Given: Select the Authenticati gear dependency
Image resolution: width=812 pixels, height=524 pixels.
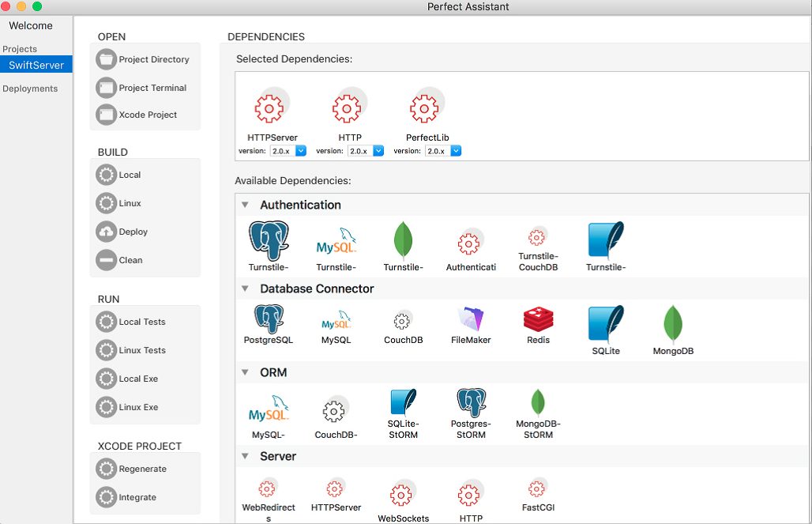Looking at the screenshot, I should point(471,250).
